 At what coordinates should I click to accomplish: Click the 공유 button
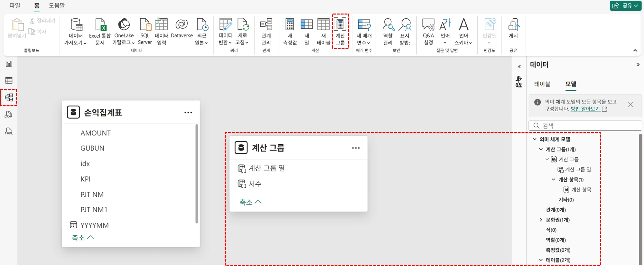[625, 5]
